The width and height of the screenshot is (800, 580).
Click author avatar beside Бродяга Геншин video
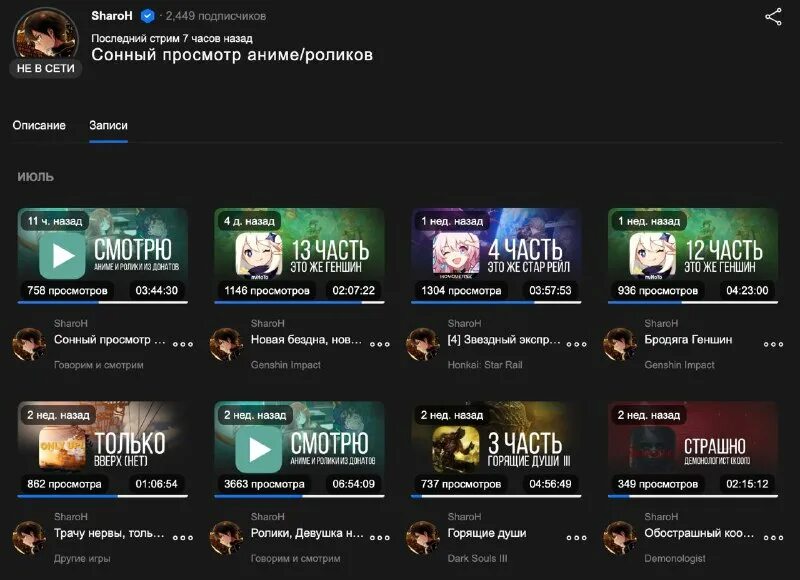click(x=620, y=344)
